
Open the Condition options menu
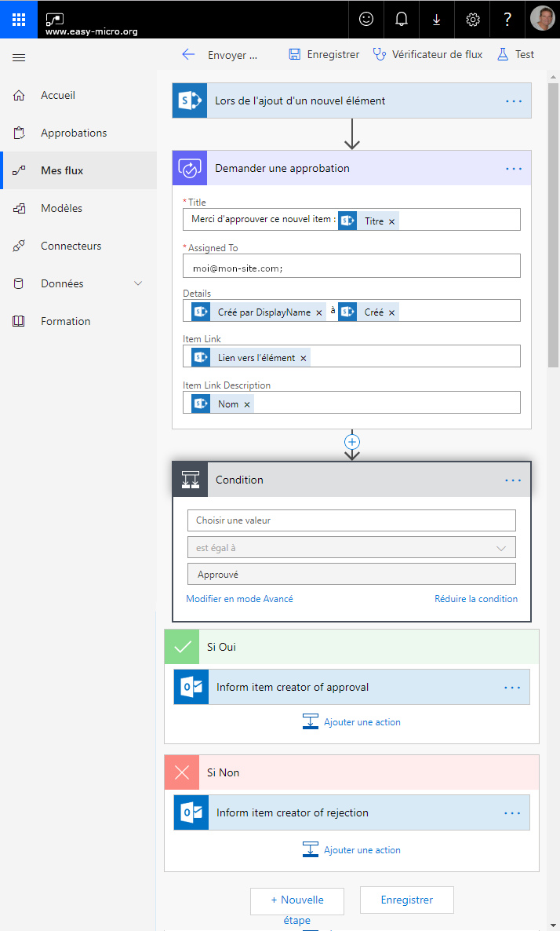click(512, 480)
